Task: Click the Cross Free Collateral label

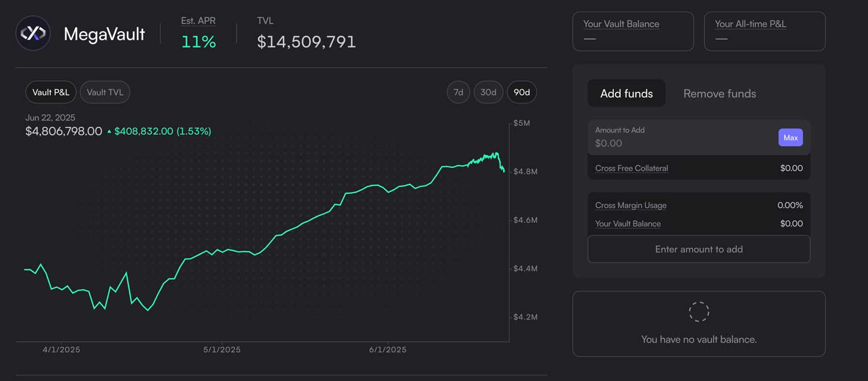Action: click(631, 168)
